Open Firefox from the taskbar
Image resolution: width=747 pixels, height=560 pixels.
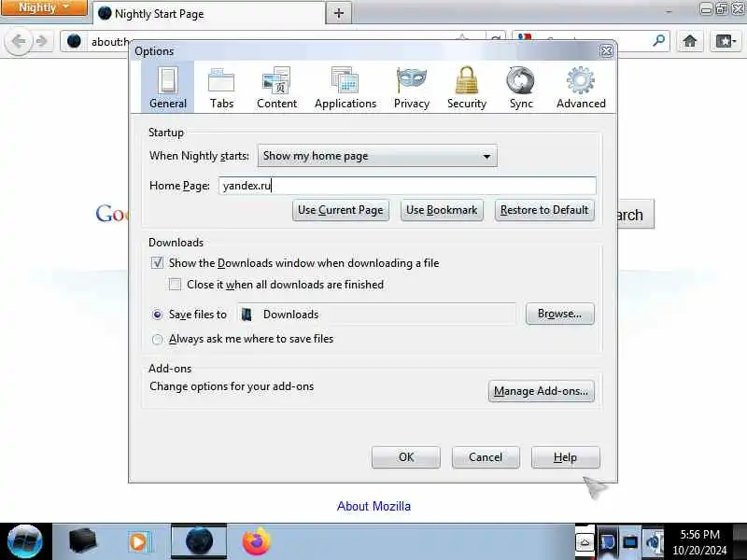click(x=256, y=541)
